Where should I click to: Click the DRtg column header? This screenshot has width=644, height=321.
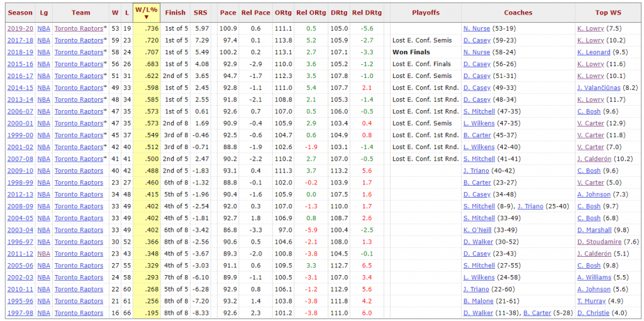(338, 13)
